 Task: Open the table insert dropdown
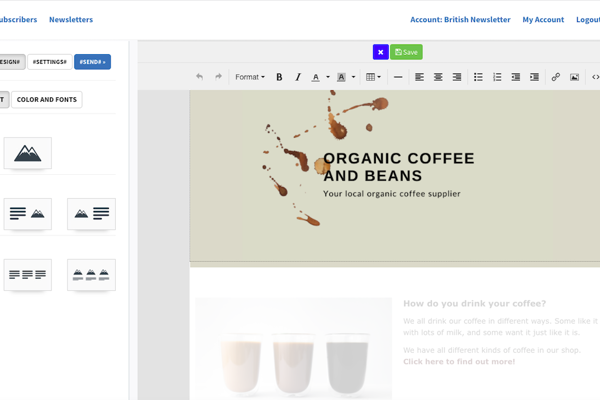[x=373, y=77]
